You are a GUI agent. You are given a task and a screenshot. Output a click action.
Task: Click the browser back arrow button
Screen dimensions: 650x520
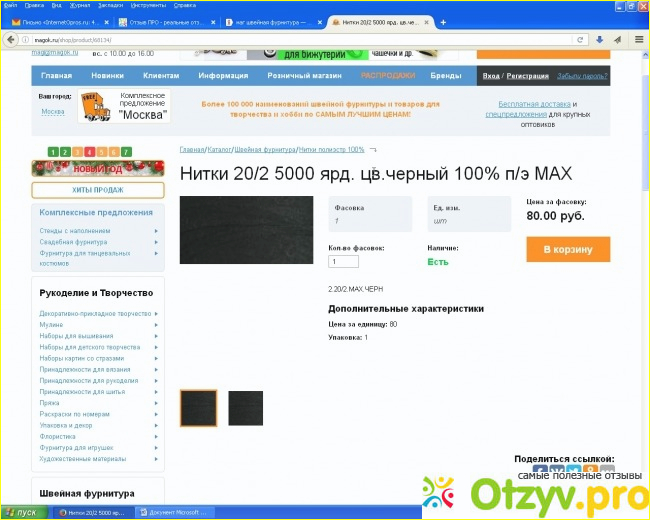(10, 39)
